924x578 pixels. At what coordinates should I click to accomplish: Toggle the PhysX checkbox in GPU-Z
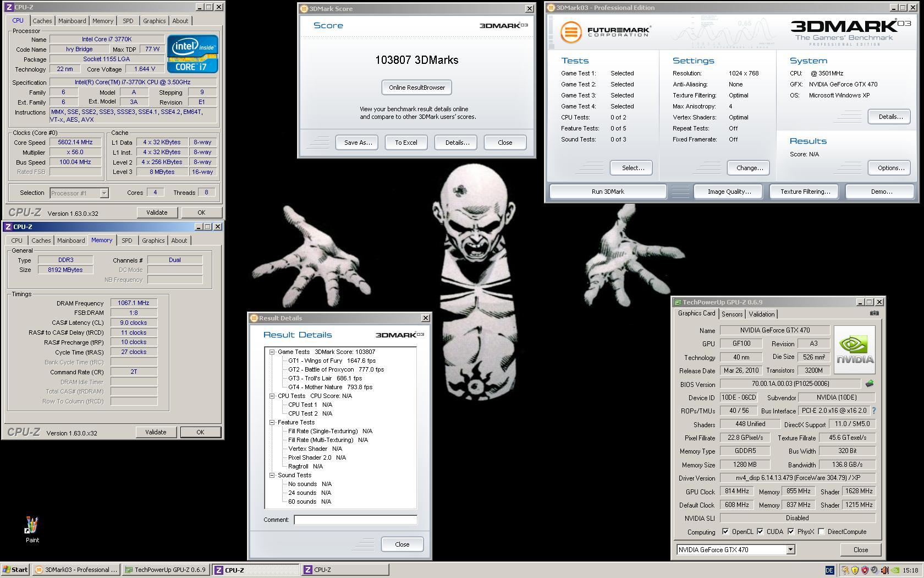point(790,532)
